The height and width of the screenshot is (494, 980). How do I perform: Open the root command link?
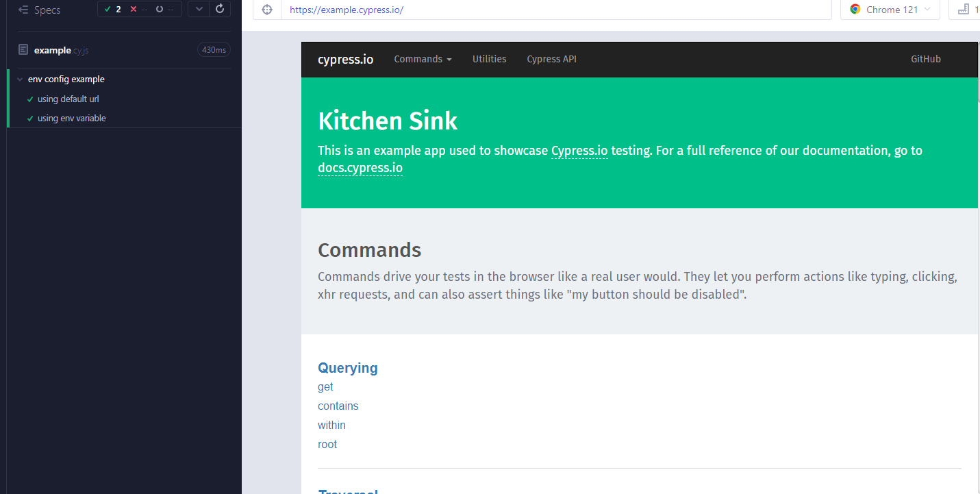click(x=327, y=445)
